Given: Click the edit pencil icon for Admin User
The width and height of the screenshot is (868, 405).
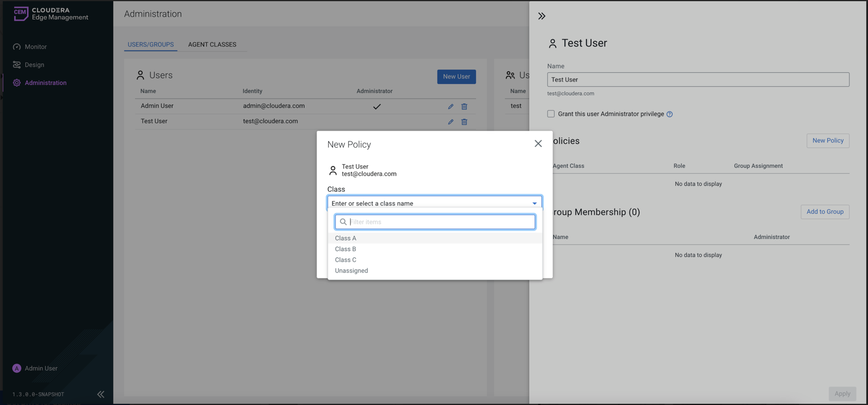Looking at the screenshot, I should (450, 107).
